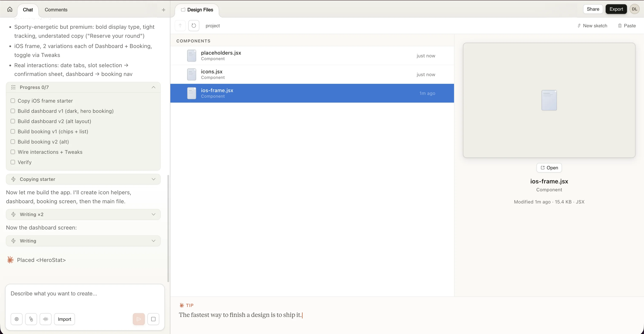Tick the Verify checkbox
Image resolution: width=644 pixels, height=334 pixels.
(13, 162)
